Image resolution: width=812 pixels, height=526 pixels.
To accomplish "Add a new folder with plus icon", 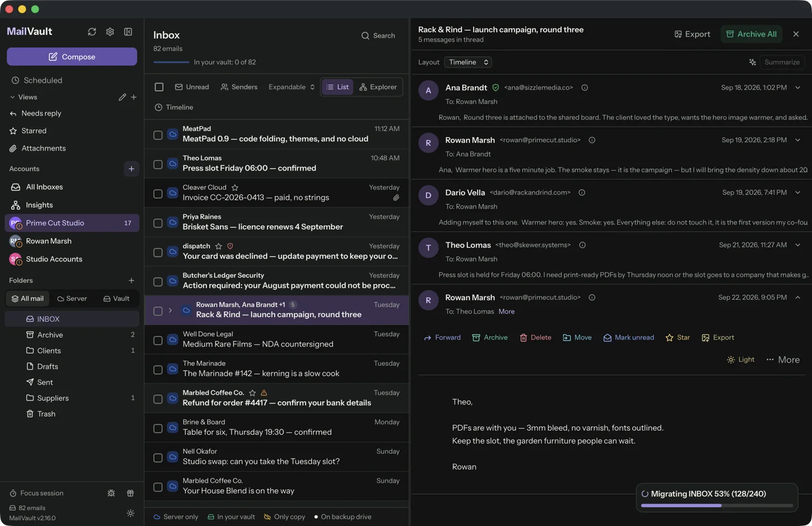I will coord(131,280).
